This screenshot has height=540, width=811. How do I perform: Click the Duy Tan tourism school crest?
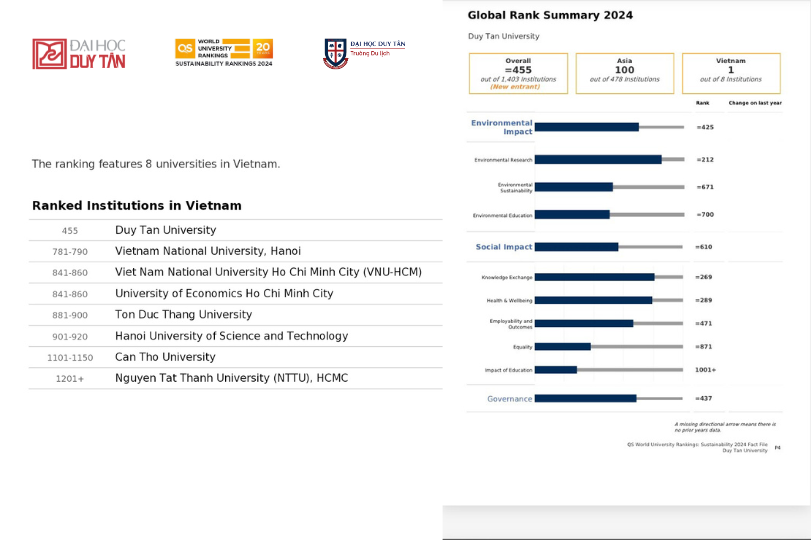pyautogui.click(x=335, y=53)
